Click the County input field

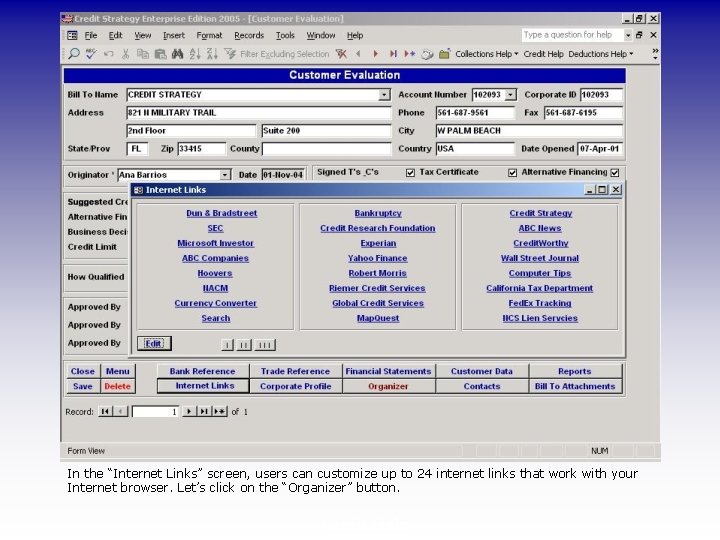point(326,149)
